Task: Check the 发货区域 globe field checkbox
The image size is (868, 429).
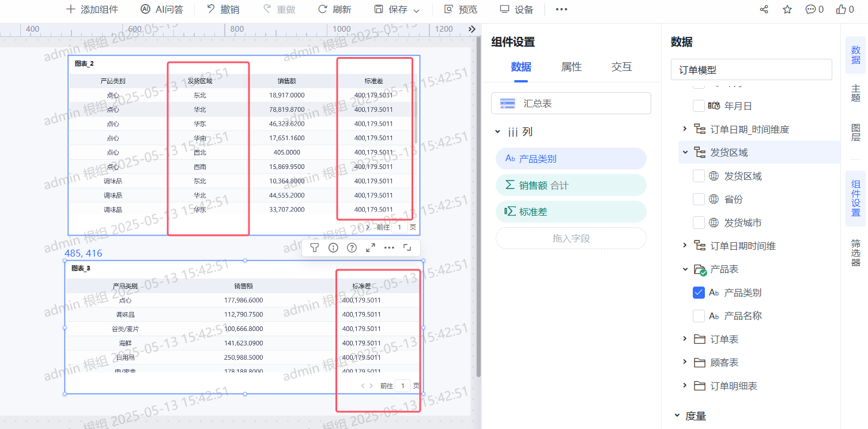Action: tap(699, 176)
